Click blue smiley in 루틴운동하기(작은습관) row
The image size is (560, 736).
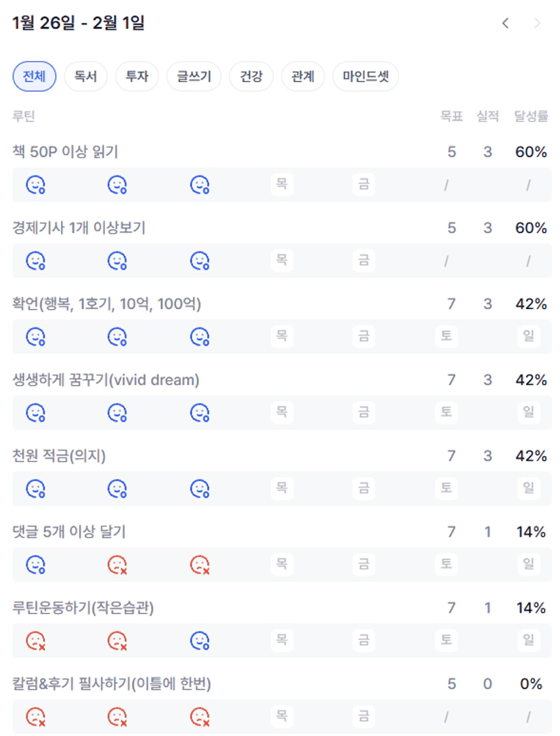pyautogui.click(x=199, y=640)
